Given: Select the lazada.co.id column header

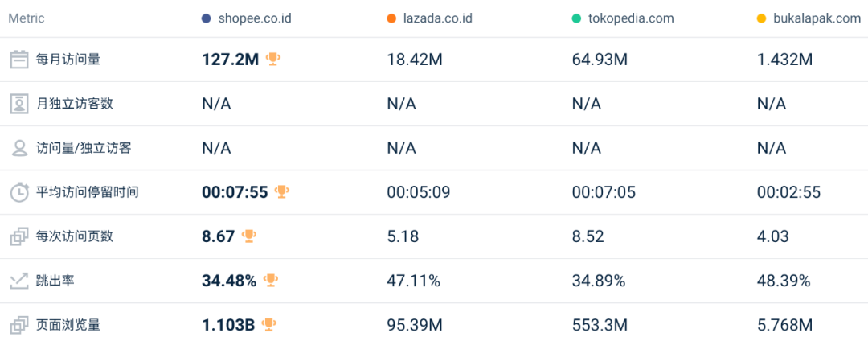Looking at the screenshot, I should click(x=436, y=18).
